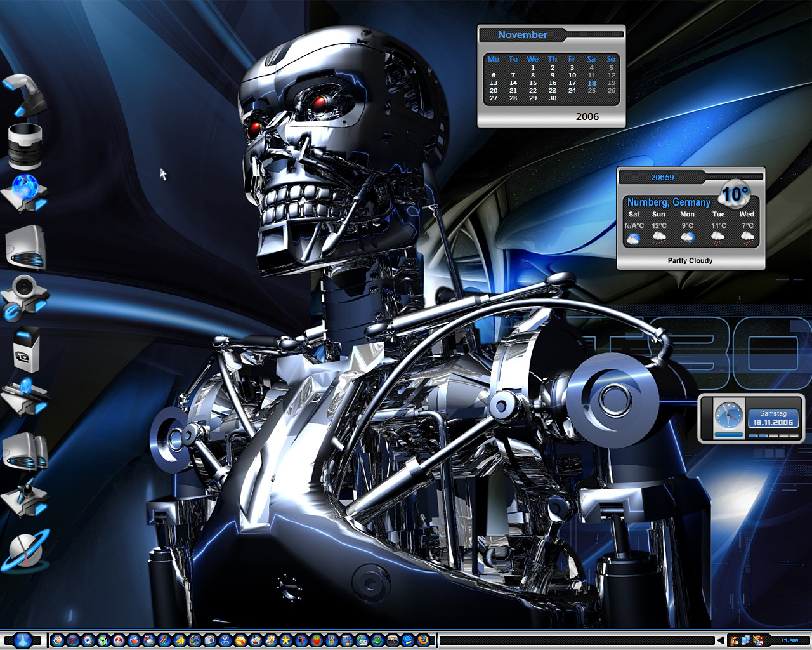Open the webcam desktop icon
The height and width of the screenshot is (650, 812).
[25, 297]
